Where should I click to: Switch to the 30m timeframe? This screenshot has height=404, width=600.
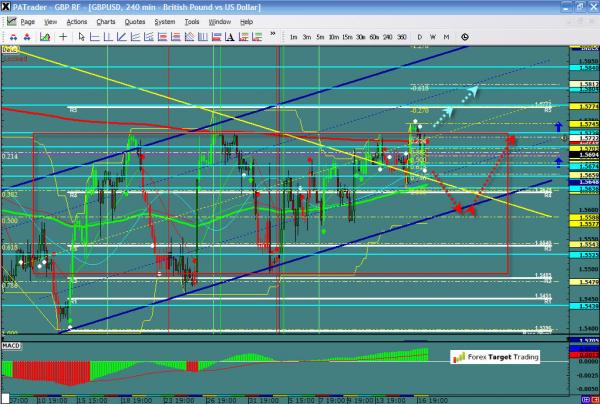click(360, 37)
